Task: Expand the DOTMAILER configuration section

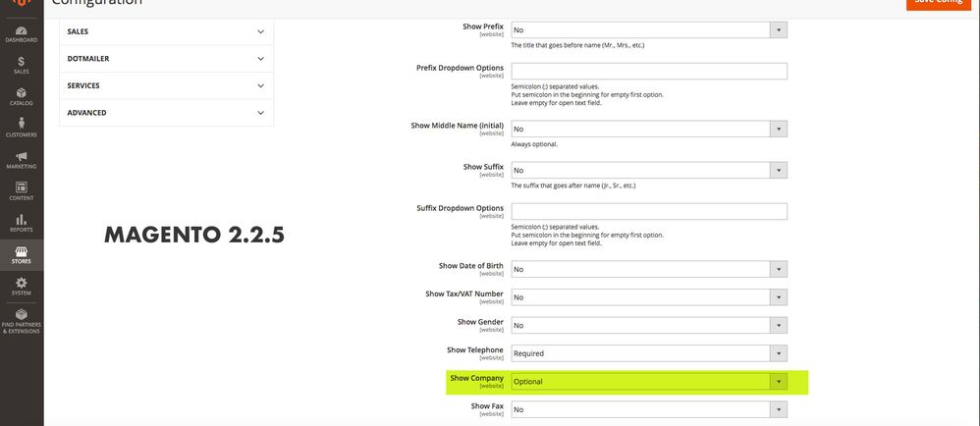Action: pos(166,59)
